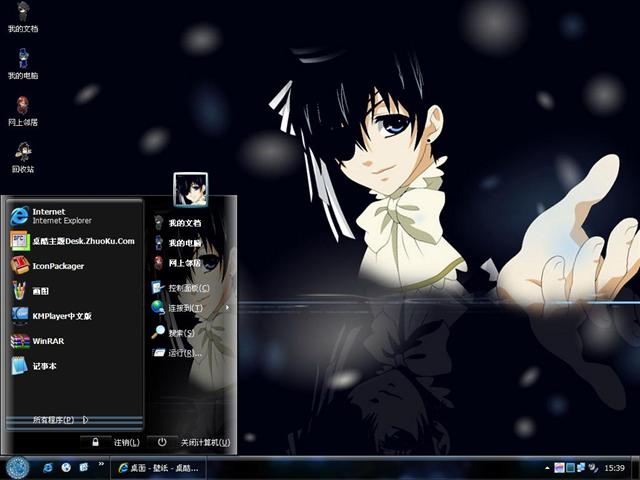Start KMPlayer中文版 from the Start menu
640x480 pixels.
pos(60,316)
